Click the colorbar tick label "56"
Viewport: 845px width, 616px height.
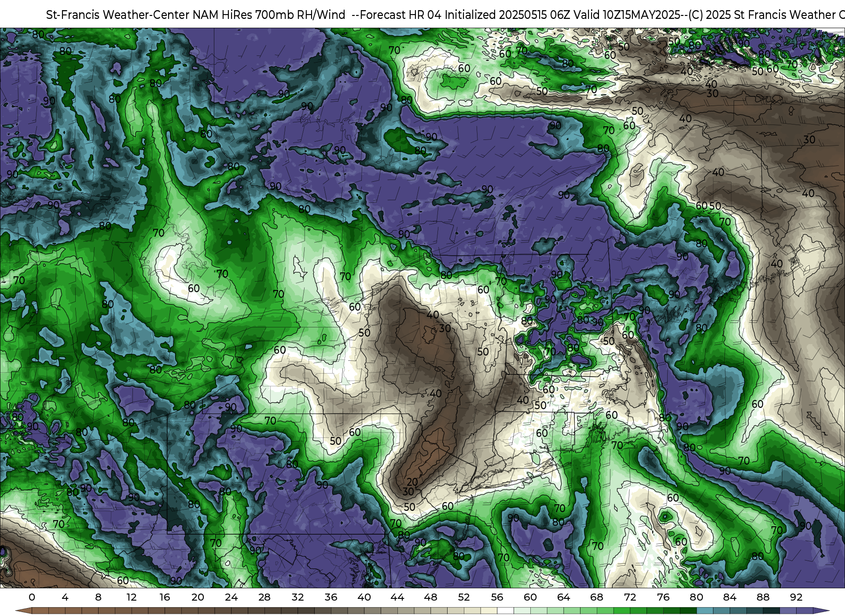tap(497, 597)
